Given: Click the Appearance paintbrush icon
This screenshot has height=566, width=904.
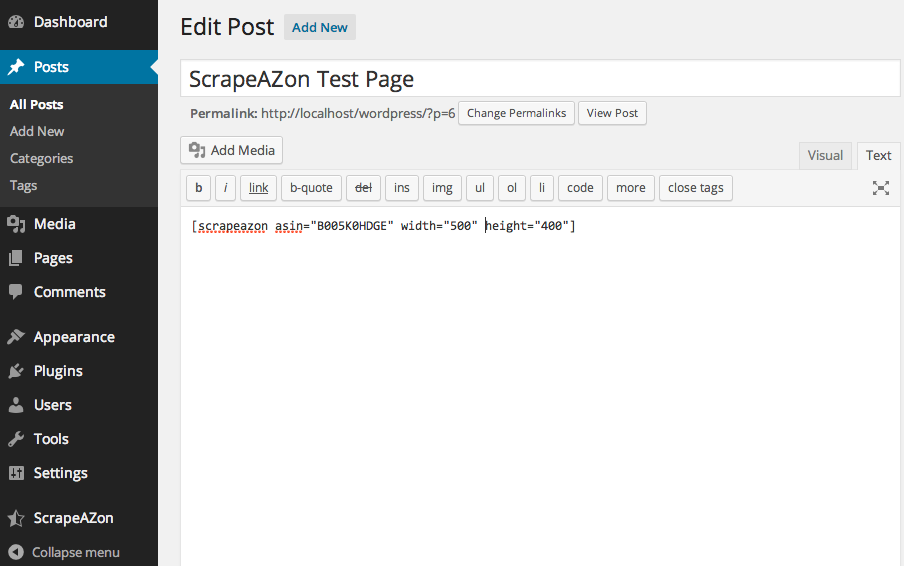Looking at the screenshot, I should (x=16, y=337).
